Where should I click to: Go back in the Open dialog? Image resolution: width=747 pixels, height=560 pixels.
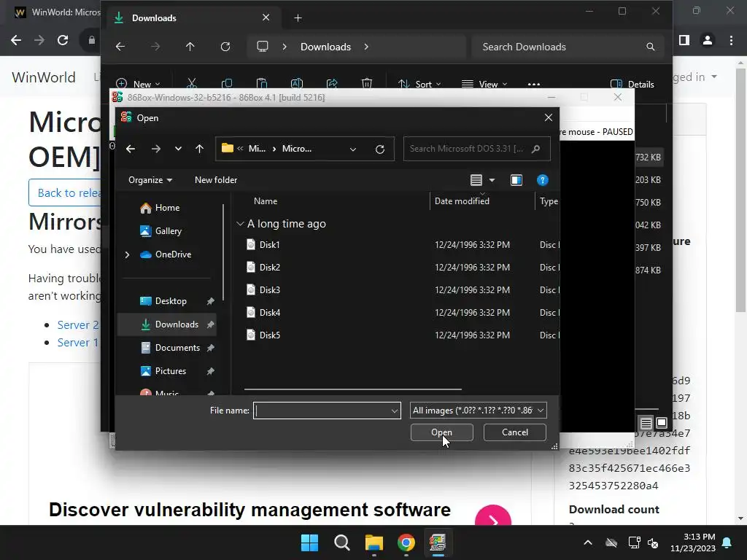[x=131, y=149]
